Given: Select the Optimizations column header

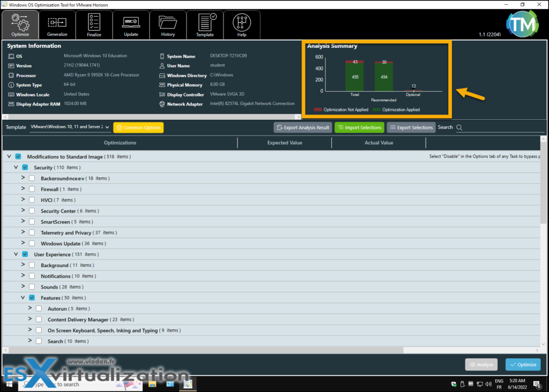Looking at the screenshot, I should pos(119,142).
